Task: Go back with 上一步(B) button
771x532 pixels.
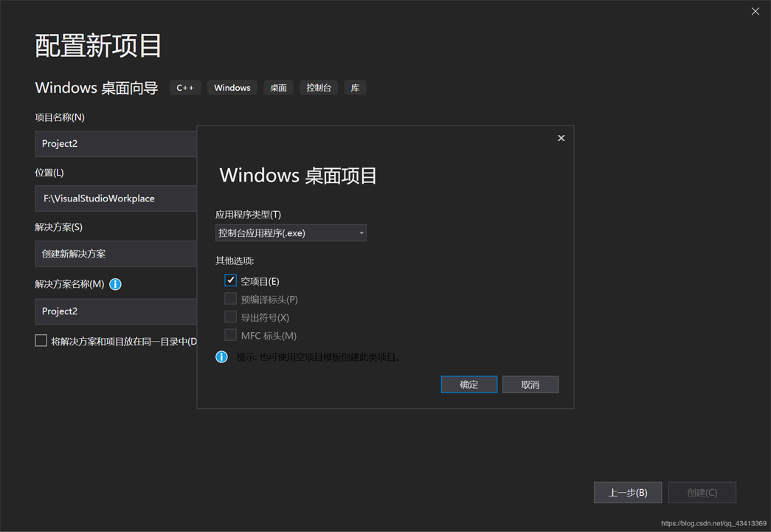Action: tap(628, 492)
